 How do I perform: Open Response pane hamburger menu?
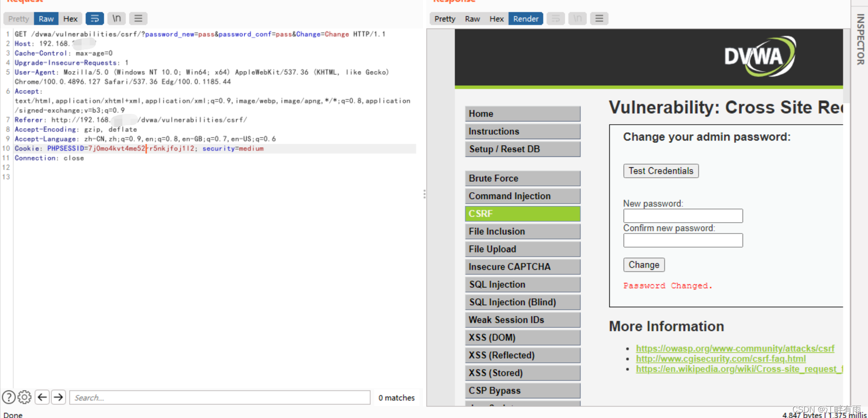tap(599, 19)
